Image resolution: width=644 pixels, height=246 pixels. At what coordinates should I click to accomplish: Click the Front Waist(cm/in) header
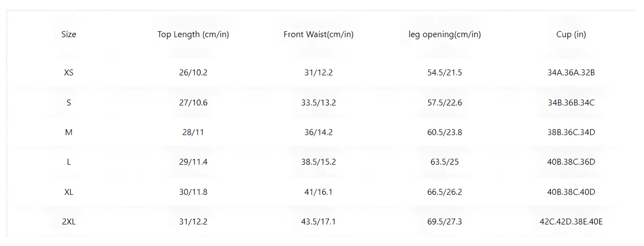pyautogui.click(x=318, y=34)
